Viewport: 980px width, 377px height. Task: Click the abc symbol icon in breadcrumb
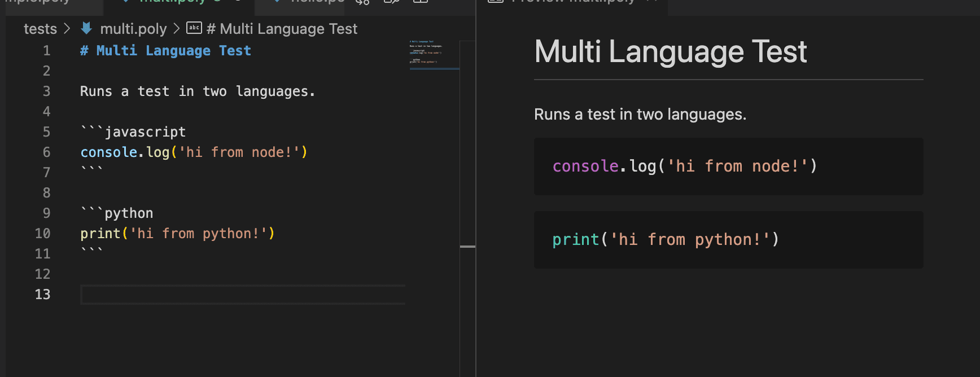coord(194,28)
